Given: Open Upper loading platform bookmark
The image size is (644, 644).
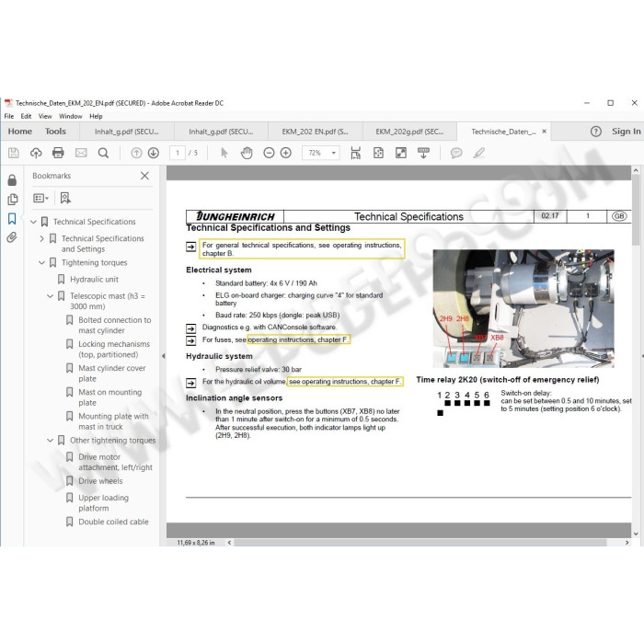Looking at the screenshot, I should [x=103, y=503].
